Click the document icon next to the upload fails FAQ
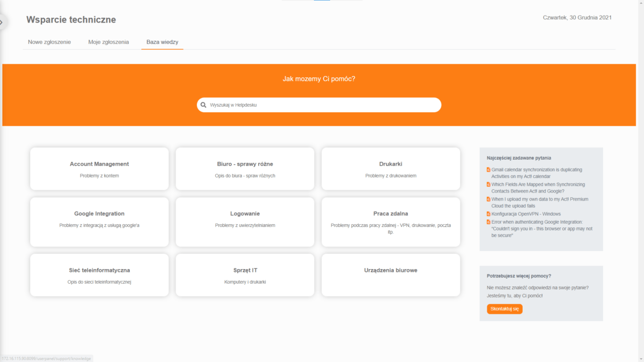Image resolution: width=644 pixels, height=362 pixels. tap(487, 199)
